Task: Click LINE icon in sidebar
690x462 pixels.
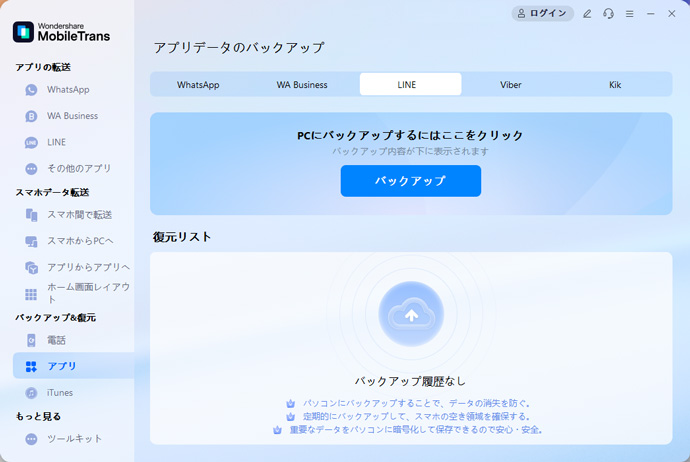Action: pyautogui.click(x=31, y=143)
